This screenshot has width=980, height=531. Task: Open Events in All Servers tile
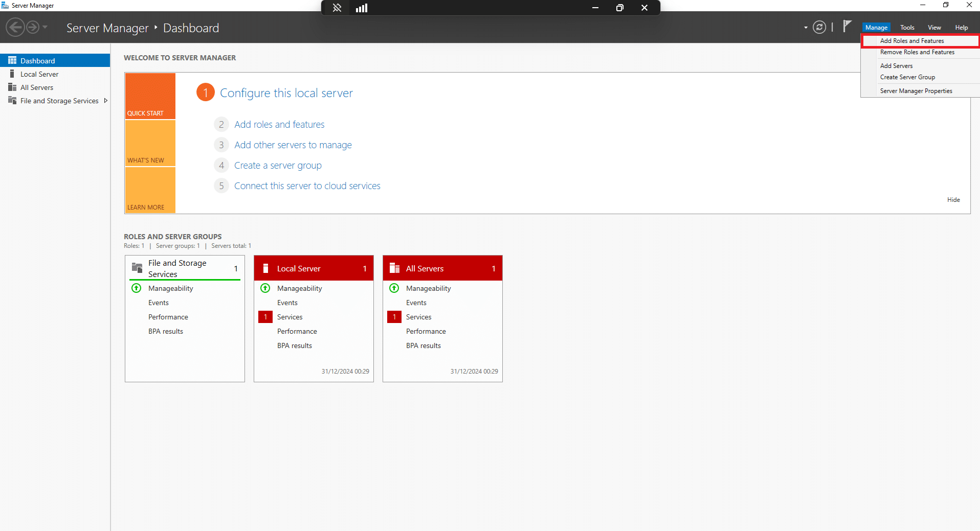point(416,303)
